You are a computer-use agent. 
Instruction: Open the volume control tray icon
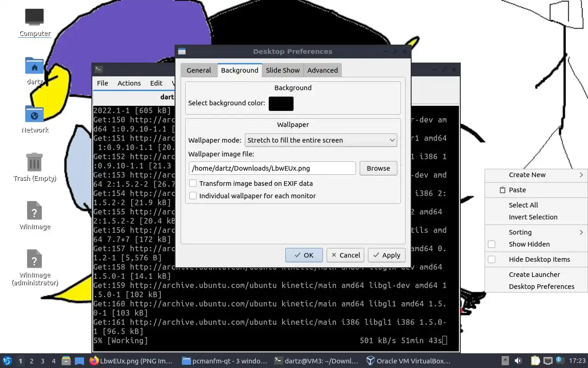518,361
